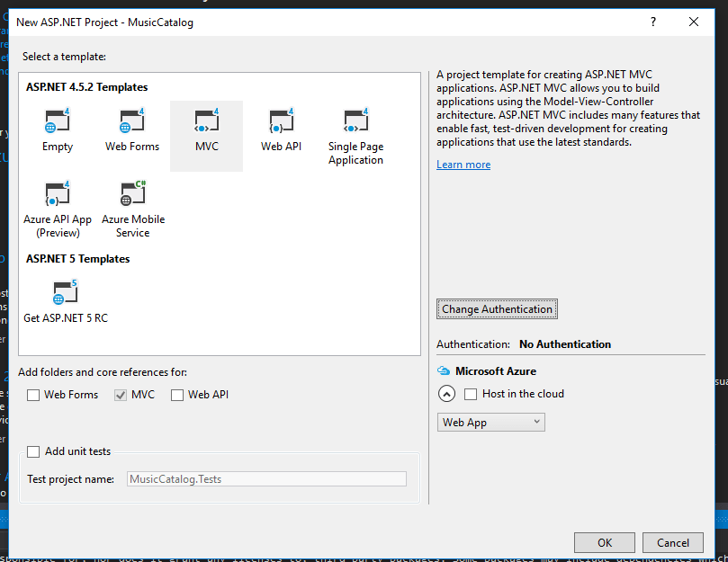This screenshot has width=728, height=562.
Task: Open the Web App dropdown
Action: pos(490,421)
